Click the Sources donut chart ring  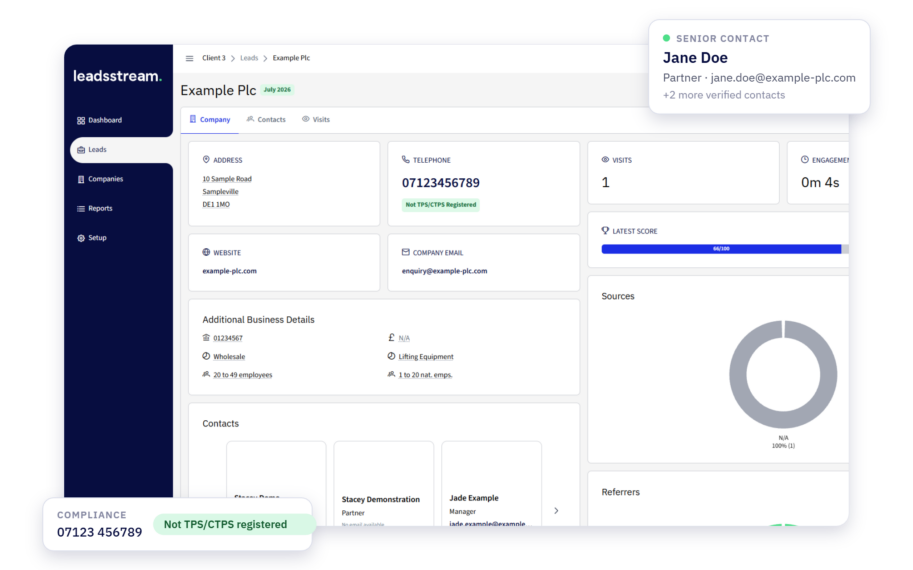(x=783, y=374)
